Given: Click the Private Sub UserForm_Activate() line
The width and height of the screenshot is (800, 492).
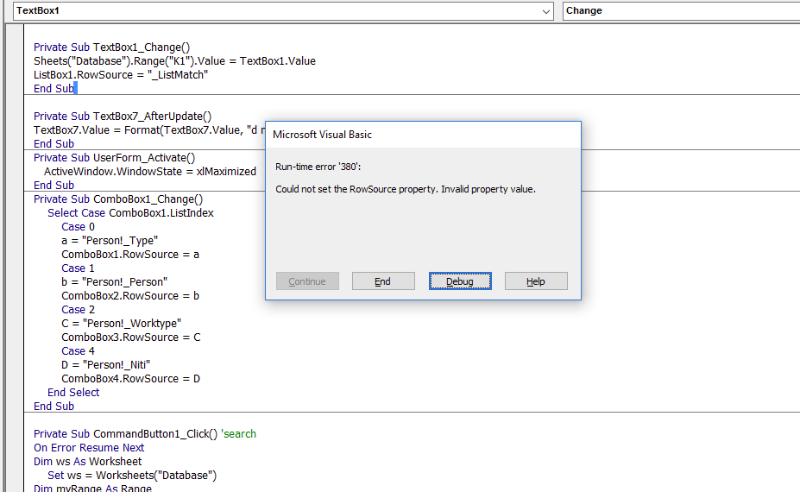Looking at the screenshot, I should [114, 157].
